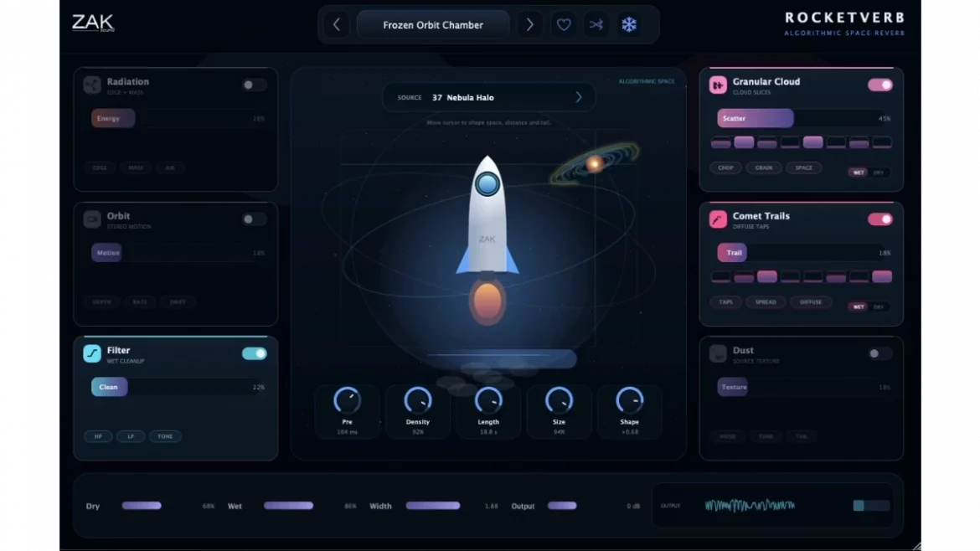The width and height of the screenshot is (980, 551).
Task: Disable the Filter module switch
Action: coord(254,353)
